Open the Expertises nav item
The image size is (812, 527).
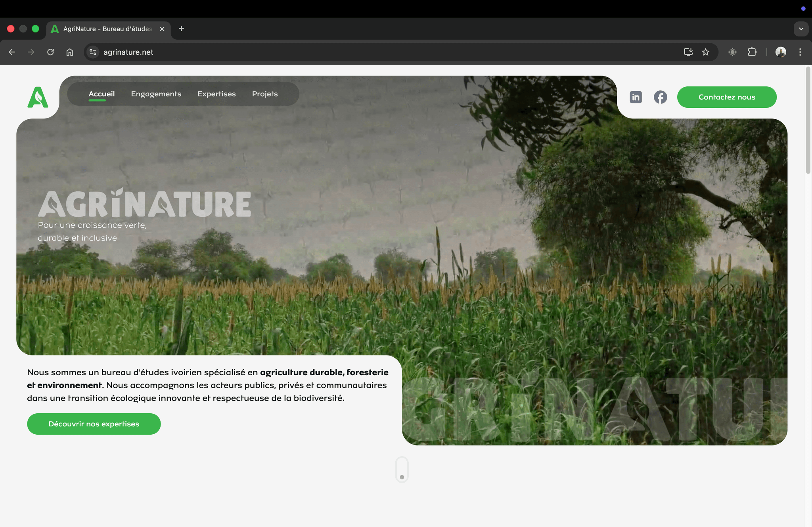tap(216, 94)
